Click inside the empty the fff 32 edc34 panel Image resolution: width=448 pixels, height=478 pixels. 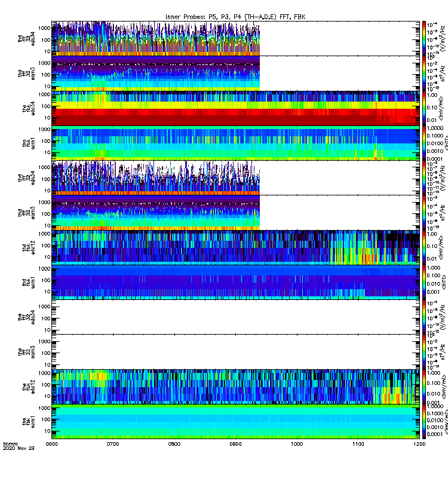(x=235, y=317)
